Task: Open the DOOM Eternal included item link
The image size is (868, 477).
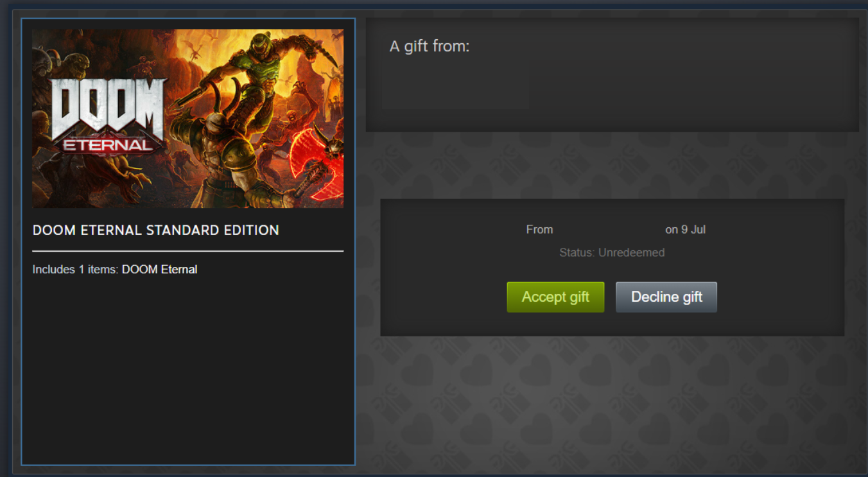Action: tap(159, 270)
